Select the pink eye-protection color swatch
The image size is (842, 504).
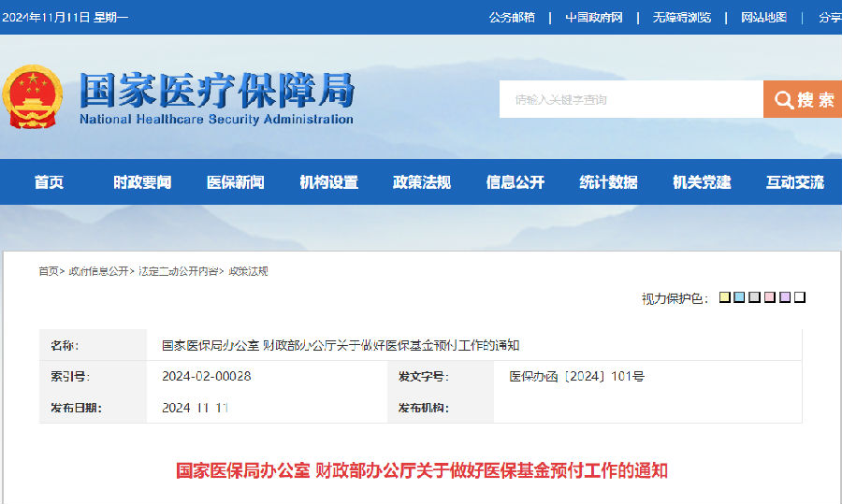[x=769, y=297]
